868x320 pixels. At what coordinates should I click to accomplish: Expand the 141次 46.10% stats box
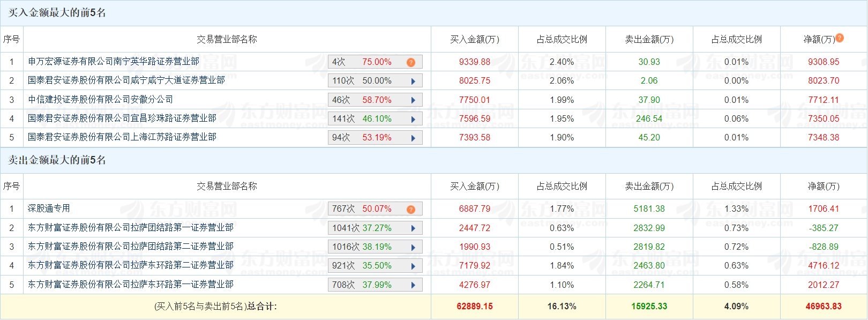375,119
